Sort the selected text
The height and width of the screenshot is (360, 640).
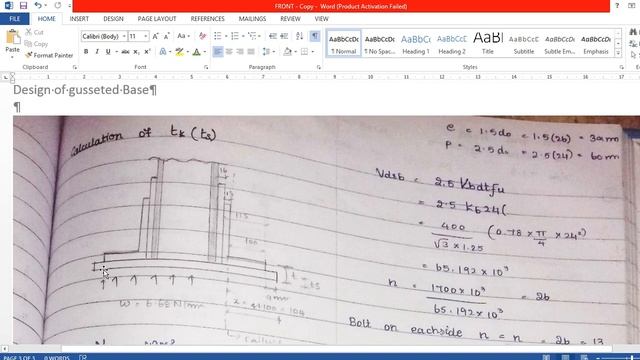(x=300, y=36)
